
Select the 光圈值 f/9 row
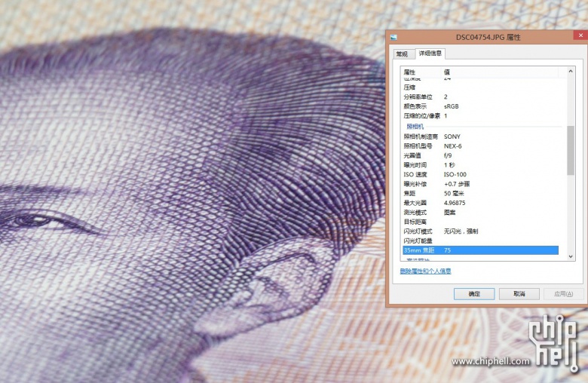click(x=481, y=155)
